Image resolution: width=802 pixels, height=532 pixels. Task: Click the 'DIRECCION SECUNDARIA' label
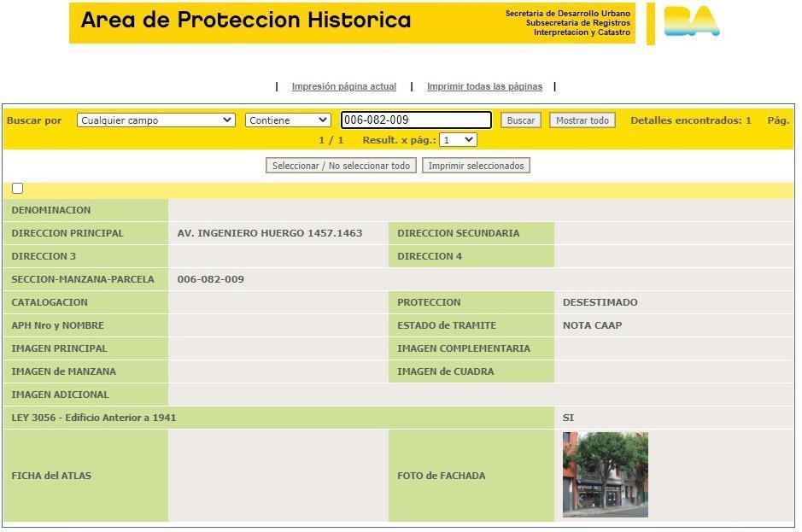pos(459,233)
